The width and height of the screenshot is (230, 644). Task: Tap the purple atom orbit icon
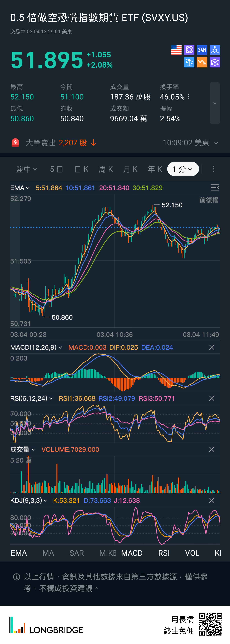pos(189,50)
